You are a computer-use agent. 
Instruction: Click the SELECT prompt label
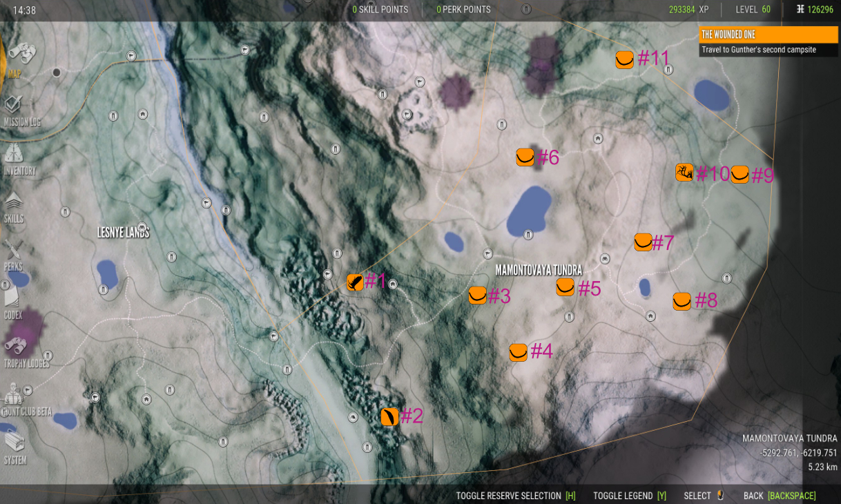(697, 496)
